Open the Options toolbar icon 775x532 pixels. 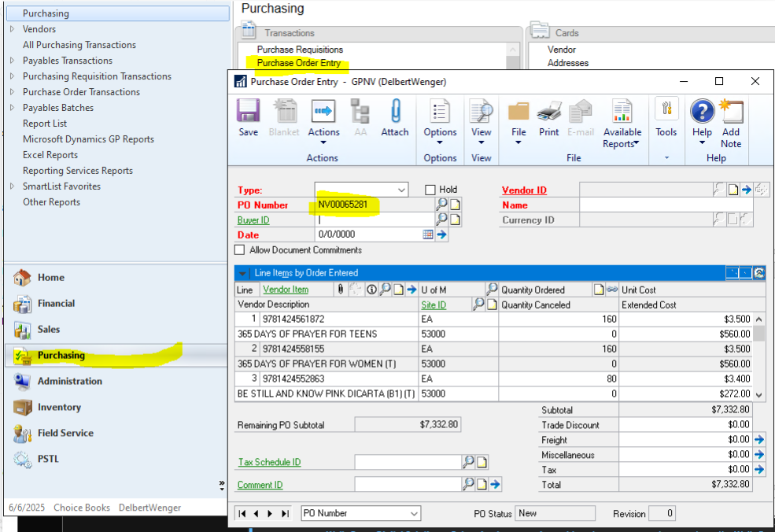tap(439, 111)
